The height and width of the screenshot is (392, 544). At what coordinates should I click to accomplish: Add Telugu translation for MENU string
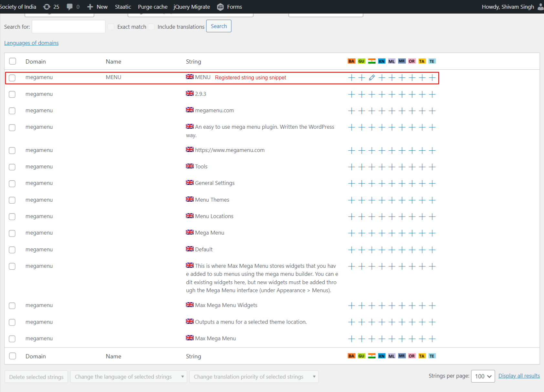click(432, 77)
